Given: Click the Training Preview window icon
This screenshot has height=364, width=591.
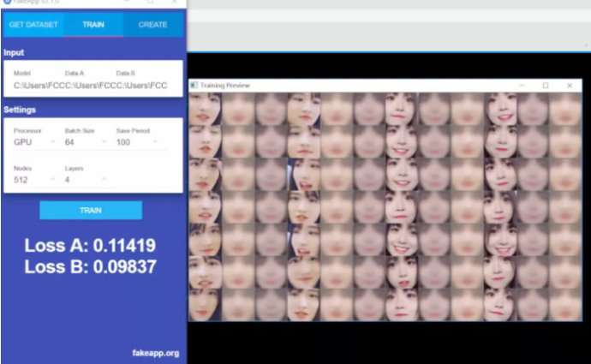Looking at the screenshot, I should pyautogui.click(x=194, y=86).
